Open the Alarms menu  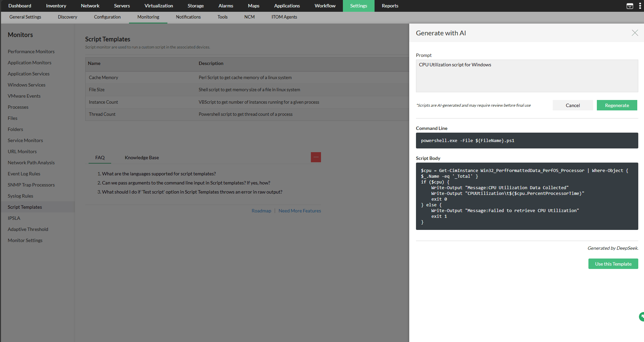tap(226, 6)
